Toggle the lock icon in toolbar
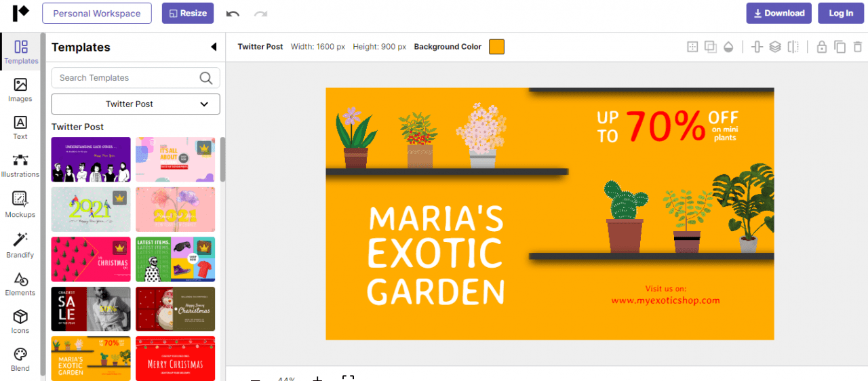This screenshot has height=381, width=868. [821, 47]
